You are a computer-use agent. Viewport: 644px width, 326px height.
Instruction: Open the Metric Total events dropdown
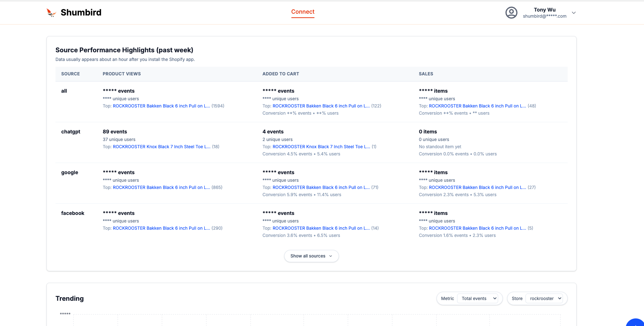(478, 298)
